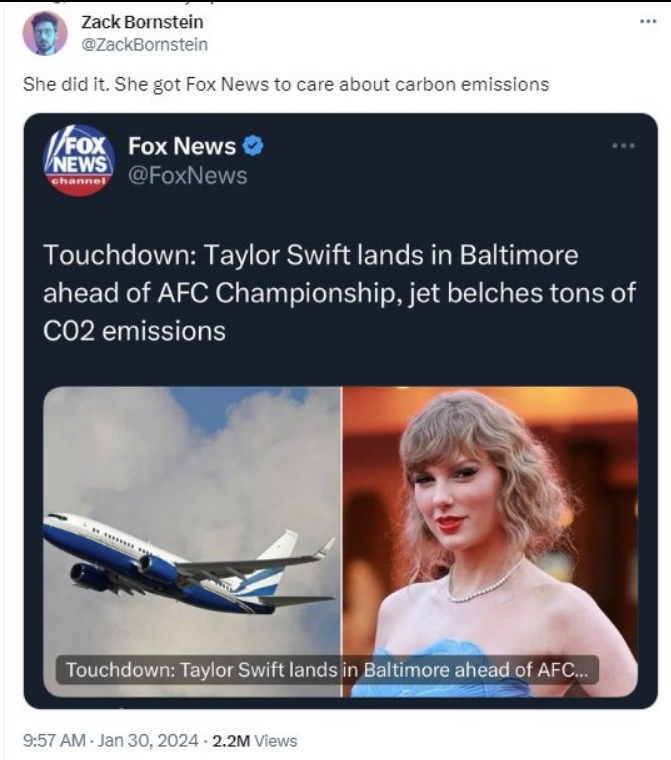The image size is (671, 760).
Task: Click "C02 emissions" in the Fox headline
Action: [134, 330]
